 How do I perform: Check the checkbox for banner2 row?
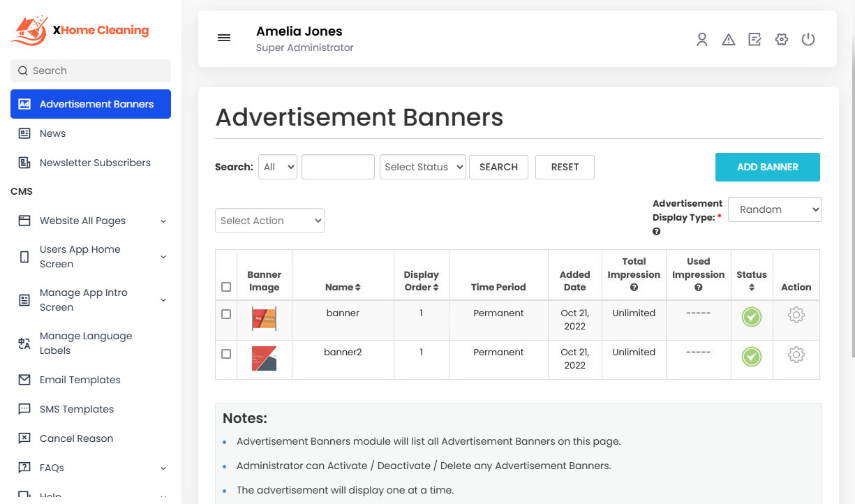pos(226,353)
